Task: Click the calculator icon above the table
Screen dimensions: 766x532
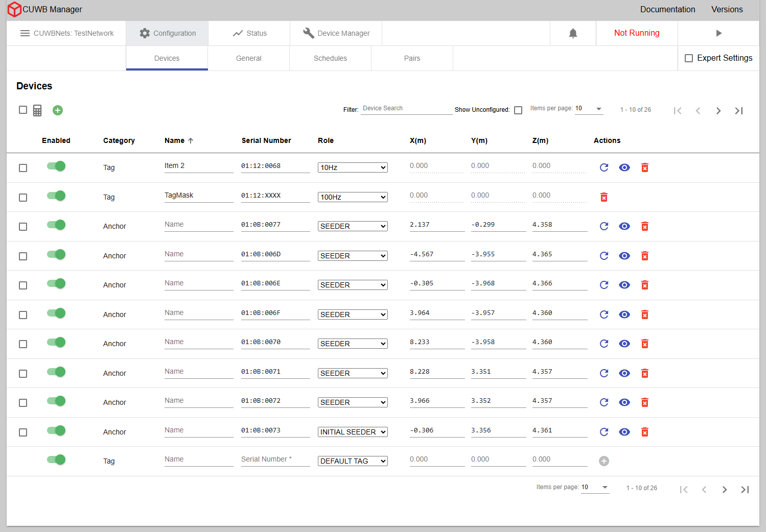Action: [37, 110]
